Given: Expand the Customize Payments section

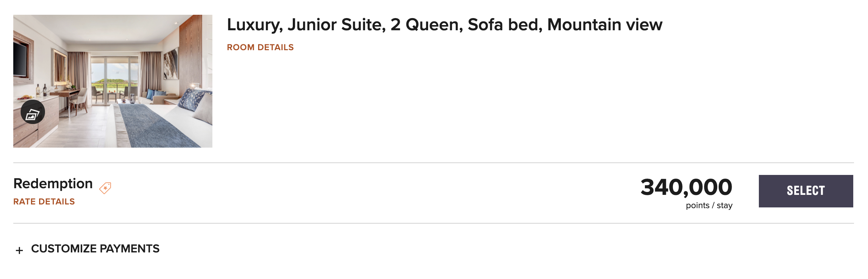Looking at the screenshot, I should [95, 249].
